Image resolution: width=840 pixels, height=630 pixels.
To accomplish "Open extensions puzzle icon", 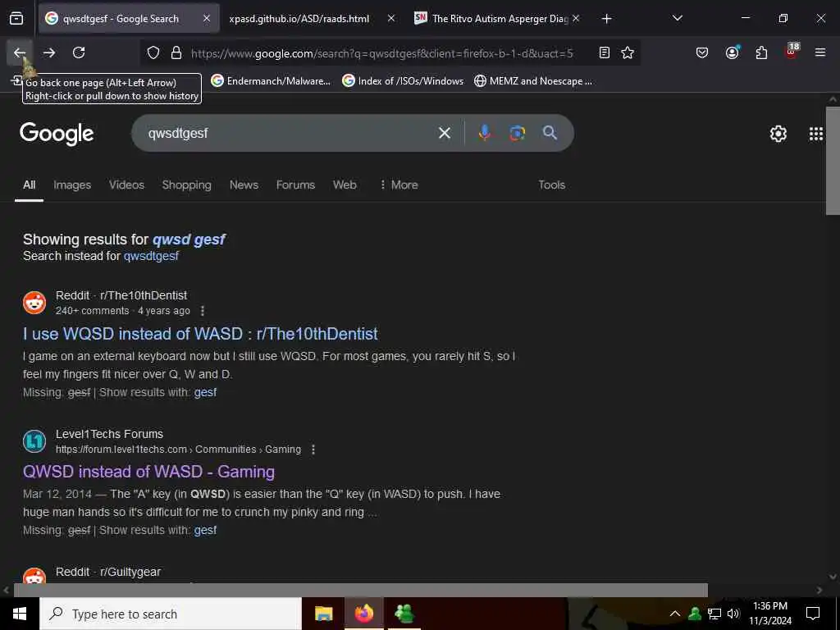I will tap(761, 52).
